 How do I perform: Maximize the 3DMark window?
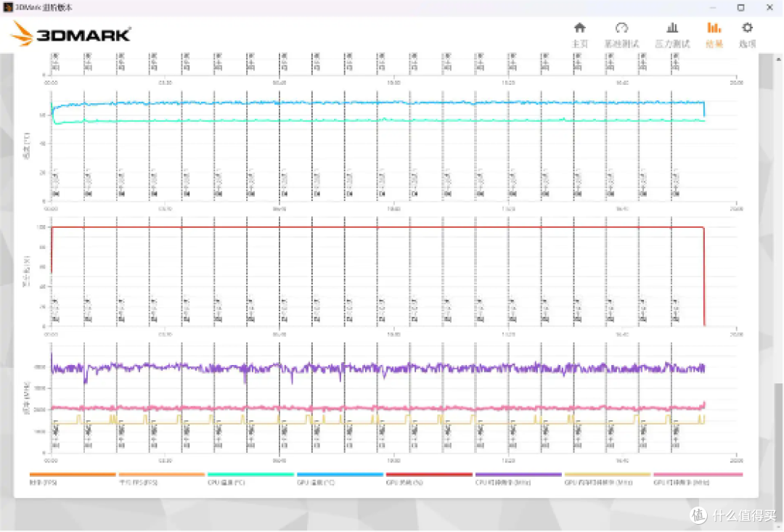coord(740,7)
